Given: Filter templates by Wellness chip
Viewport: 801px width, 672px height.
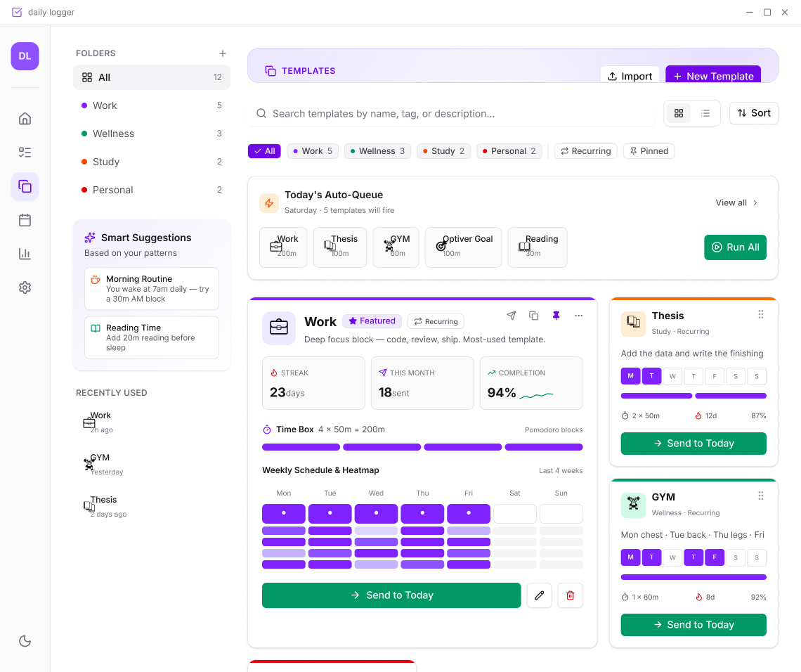Looking at the screenshot, I should coord(377,150).
